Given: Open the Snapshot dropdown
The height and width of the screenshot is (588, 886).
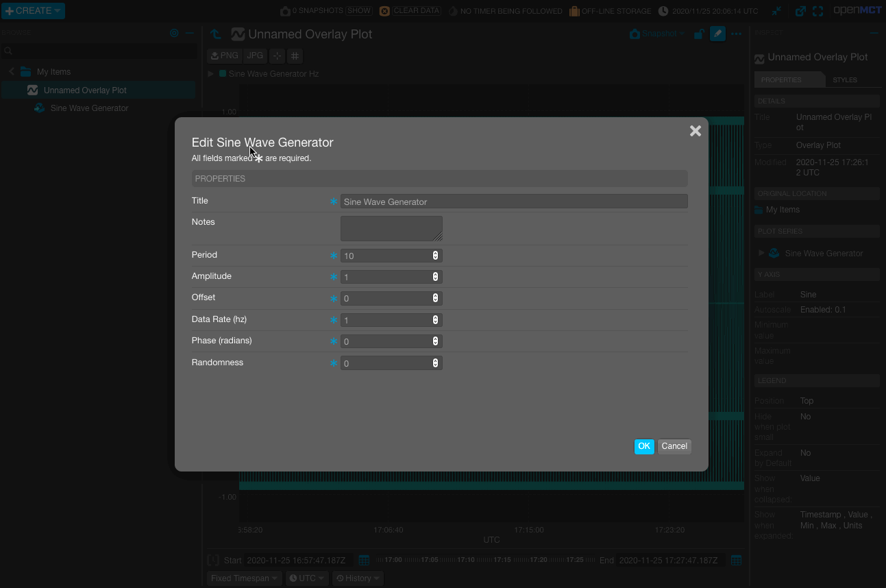Looking at the screenshot, I should (657, 34).
